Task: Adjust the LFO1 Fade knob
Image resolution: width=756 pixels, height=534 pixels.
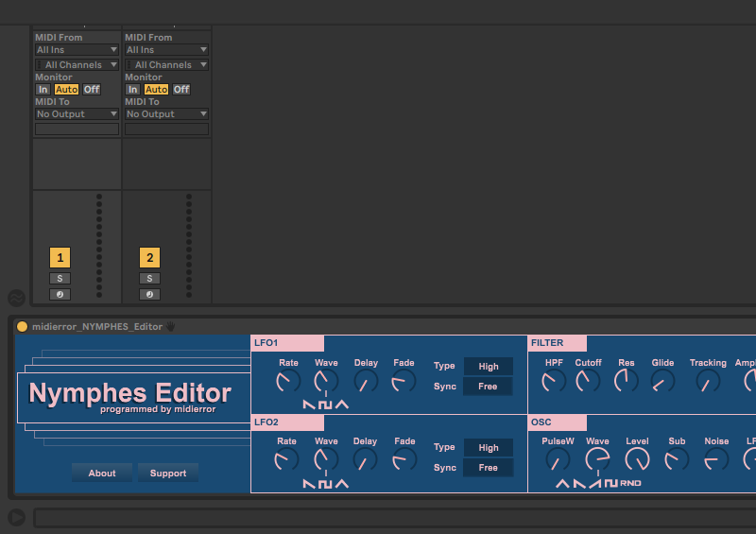Action: click(x=404, y=382)
